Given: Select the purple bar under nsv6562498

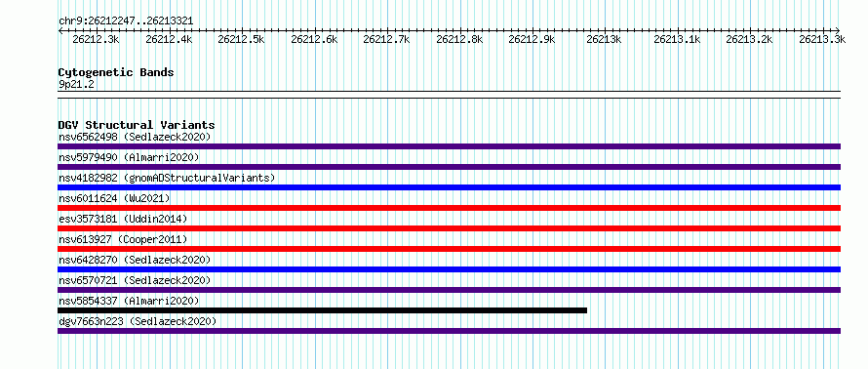Looking at the screenshot, I should click(449, 146).
